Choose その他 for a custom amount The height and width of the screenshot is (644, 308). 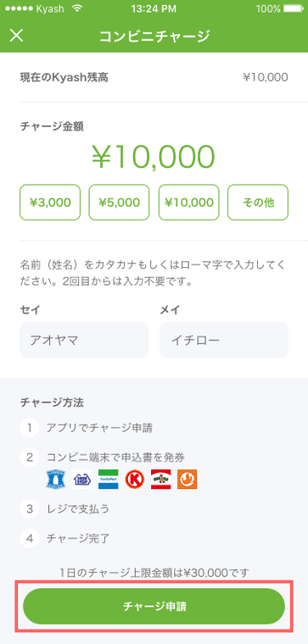pos(258,202)
